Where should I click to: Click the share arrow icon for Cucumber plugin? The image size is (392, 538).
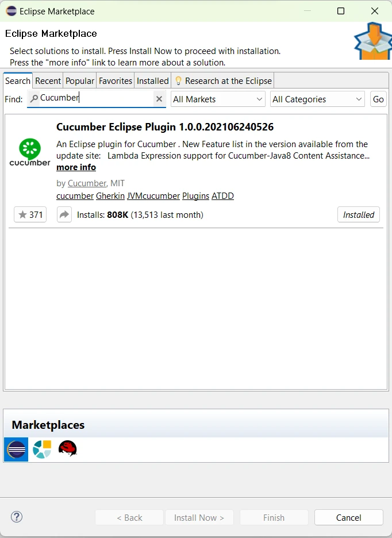point(64,215)
